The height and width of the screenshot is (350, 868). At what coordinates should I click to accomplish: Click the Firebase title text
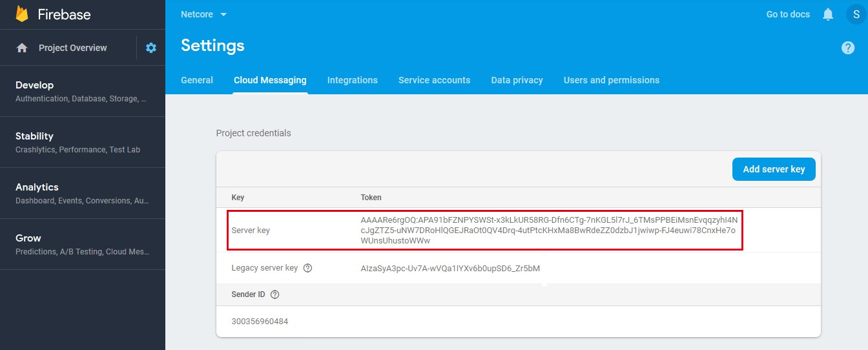pos(64,14)
